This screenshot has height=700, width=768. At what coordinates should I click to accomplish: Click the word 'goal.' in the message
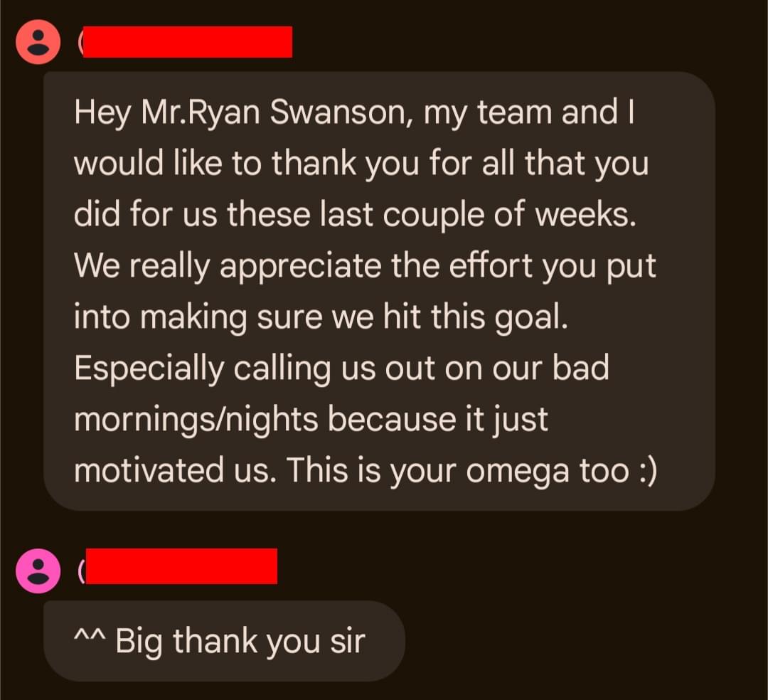(x=531, y=319)
